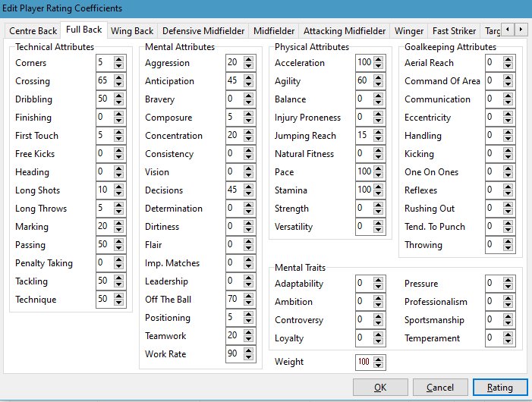Decrease the Jumping Reach value
The width and height of the screenshot is (532, 402).
tap(378, 139)
